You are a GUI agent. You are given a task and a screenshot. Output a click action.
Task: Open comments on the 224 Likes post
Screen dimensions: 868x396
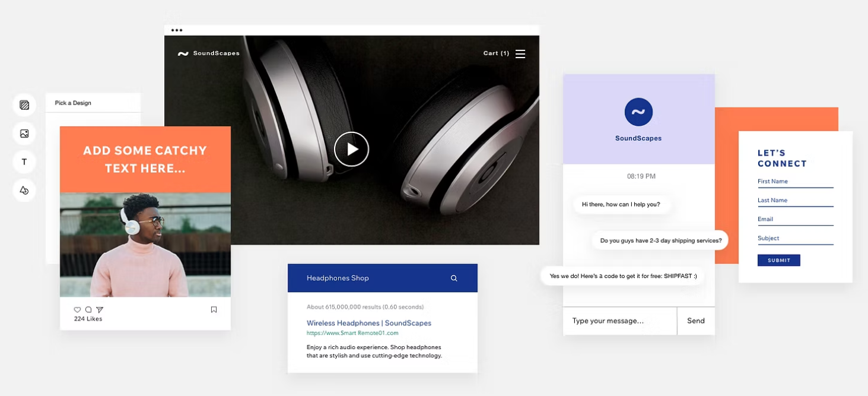[x=88, y=309]
